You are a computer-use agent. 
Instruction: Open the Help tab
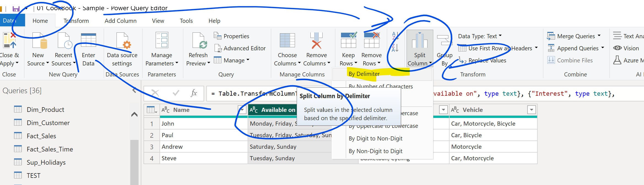click(x=214, y=21)
